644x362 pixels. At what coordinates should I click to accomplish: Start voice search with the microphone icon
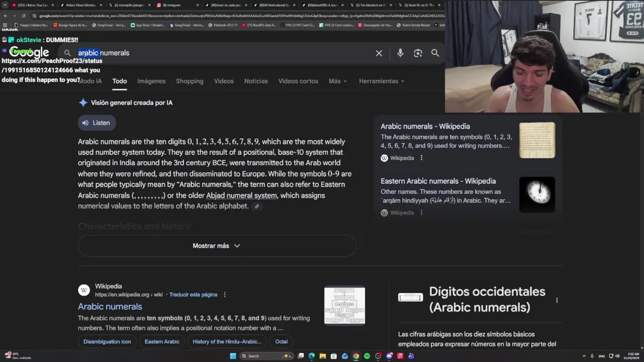(400, 53)
